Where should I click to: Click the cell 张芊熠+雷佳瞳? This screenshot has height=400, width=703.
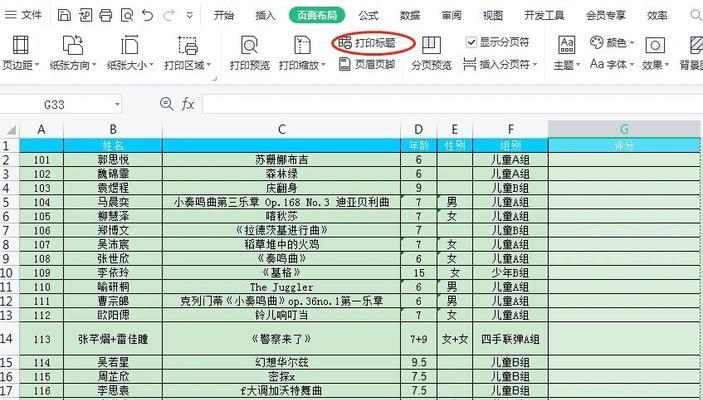click(x=113, y=339)
